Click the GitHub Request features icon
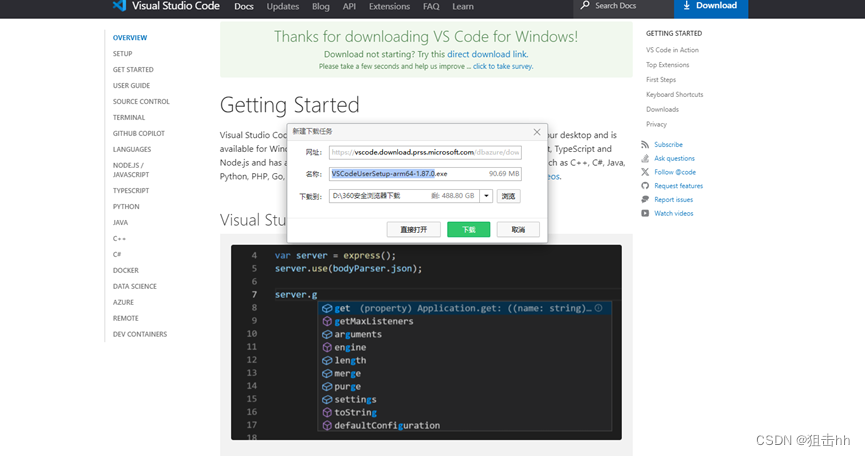The image size is (865, 456). pyautogui.click(x=645, y=186)
